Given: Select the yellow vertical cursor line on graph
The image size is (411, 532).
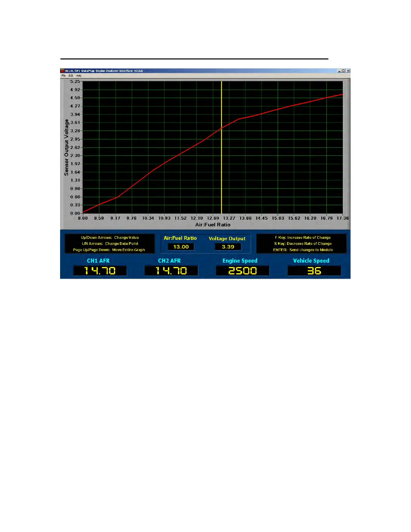Looking at the screenshot, I should tap(222, 147).
